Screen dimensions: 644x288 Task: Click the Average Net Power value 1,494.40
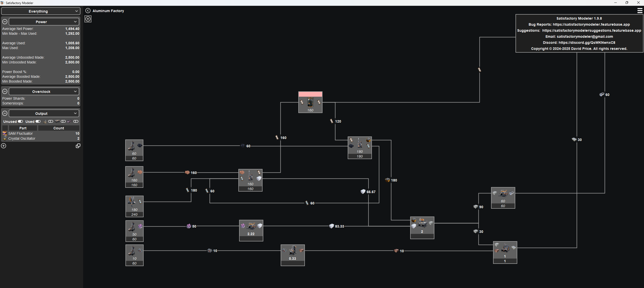pos(72,29)
